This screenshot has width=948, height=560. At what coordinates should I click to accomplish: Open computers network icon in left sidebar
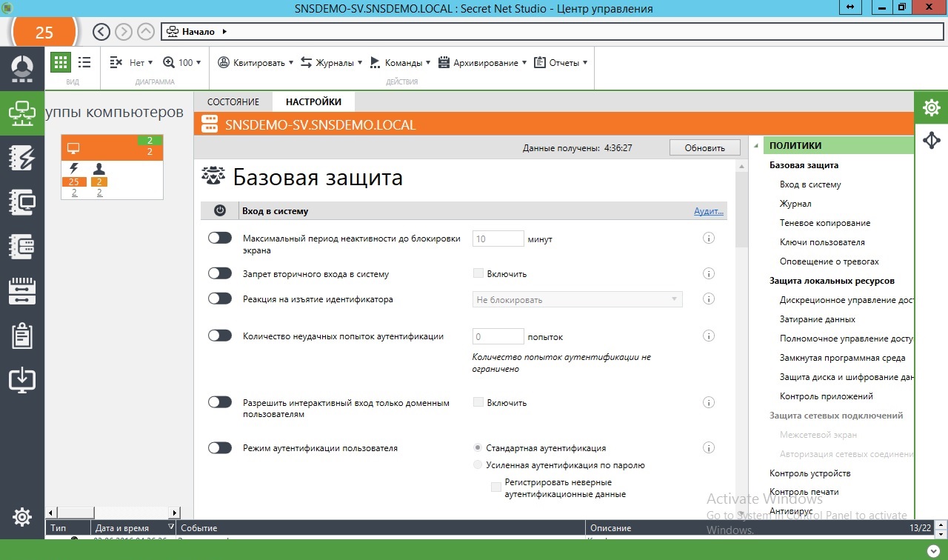[x=22, y=113]
